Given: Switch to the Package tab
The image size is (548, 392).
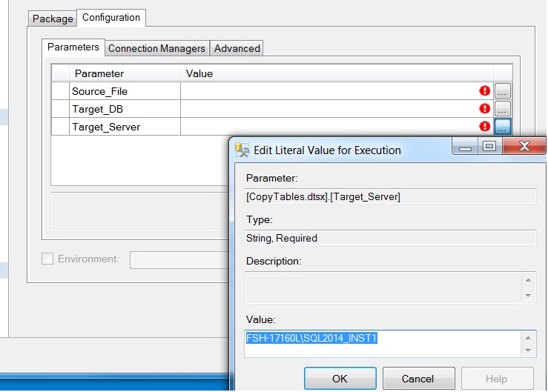Looking at the screenshot, I should [53, 18].
